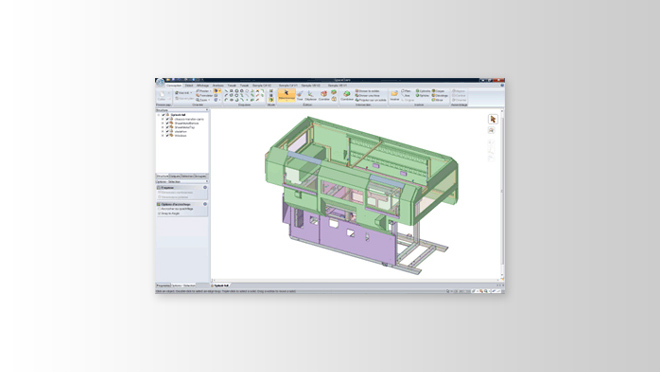This screenshot has height=372, width=660.
Task: Click Projeter sur un solide button
Action: pos(370,100)
